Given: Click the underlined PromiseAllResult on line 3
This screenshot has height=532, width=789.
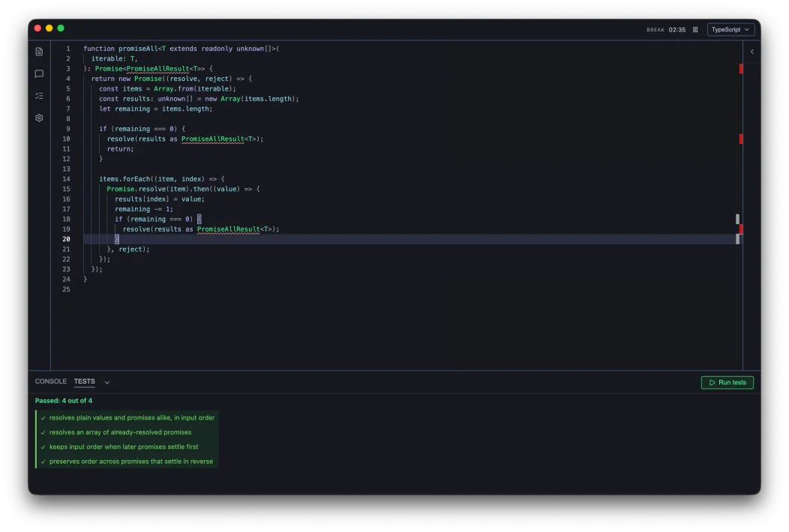Looking at the screenshot, I should (x=157, y=69).
